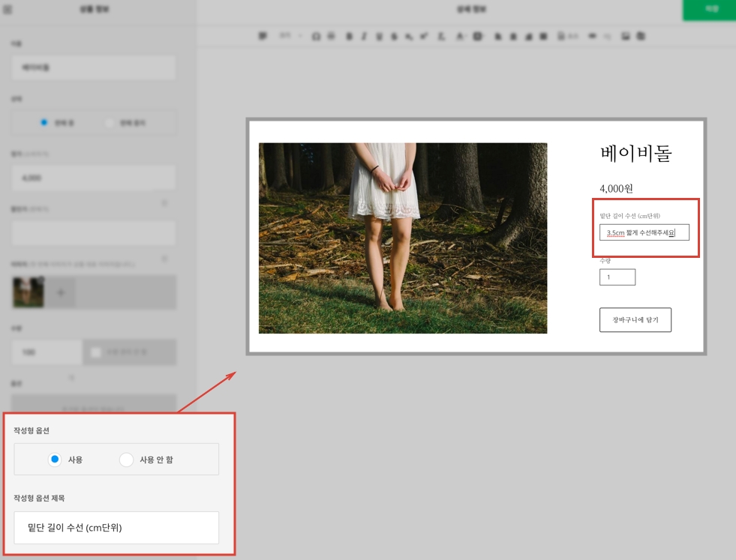Click the '장바구니에 담기' button

coord(635,319)
